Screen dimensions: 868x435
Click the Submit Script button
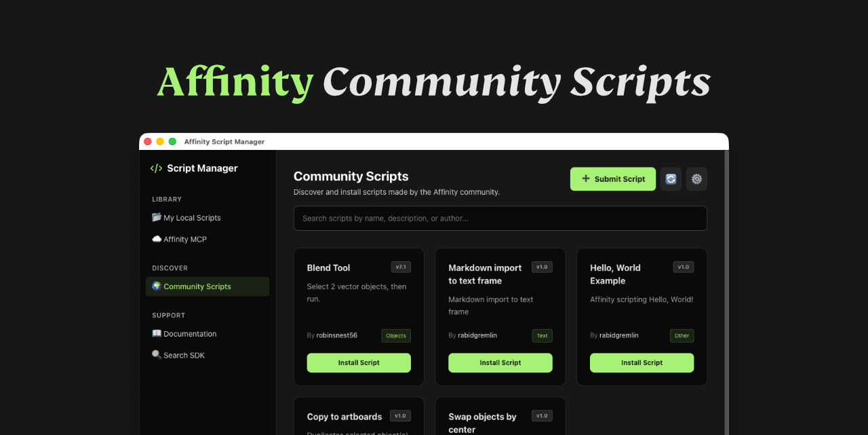point(612,178)
